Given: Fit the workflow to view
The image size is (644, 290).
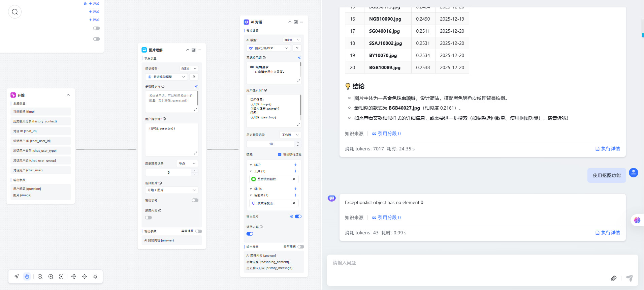Looking at the screenshot, I should pyautogui.click(x=61, y=277).
